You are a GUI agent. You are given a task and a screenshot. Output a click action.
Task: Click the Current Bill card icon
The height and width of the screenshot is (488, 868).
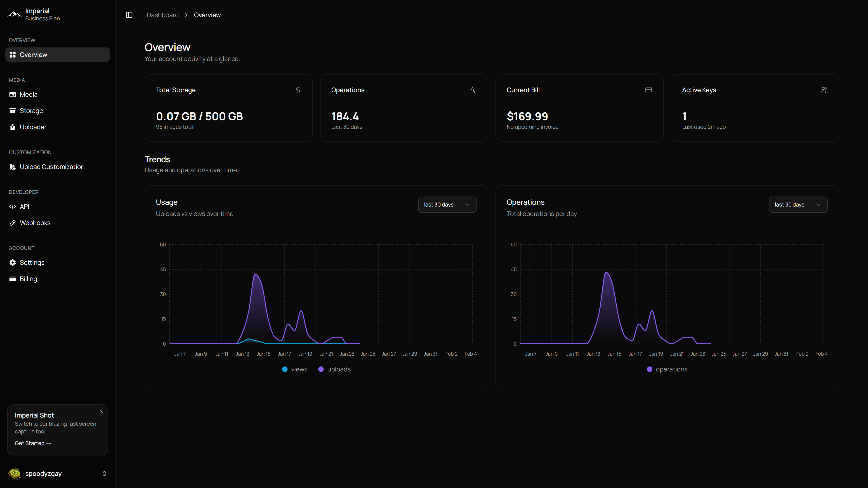(x=648, y=90)
